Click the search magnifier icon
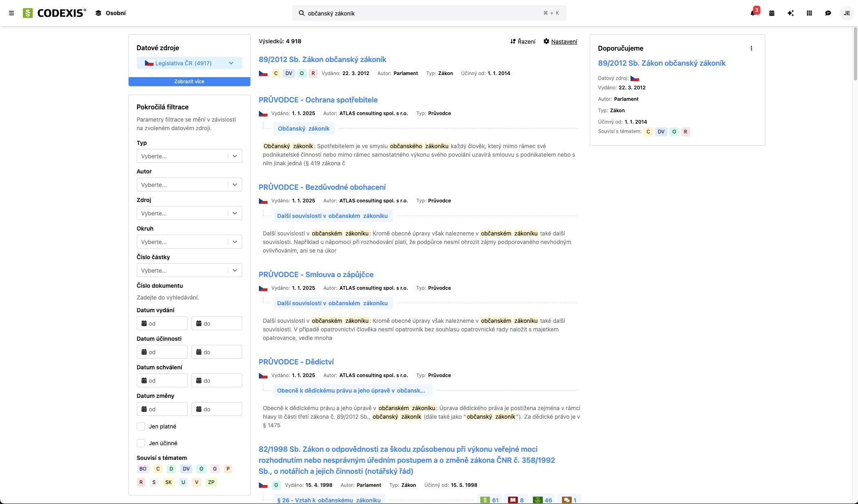This screenshot has width=858, height=504. tap(301, 13)
